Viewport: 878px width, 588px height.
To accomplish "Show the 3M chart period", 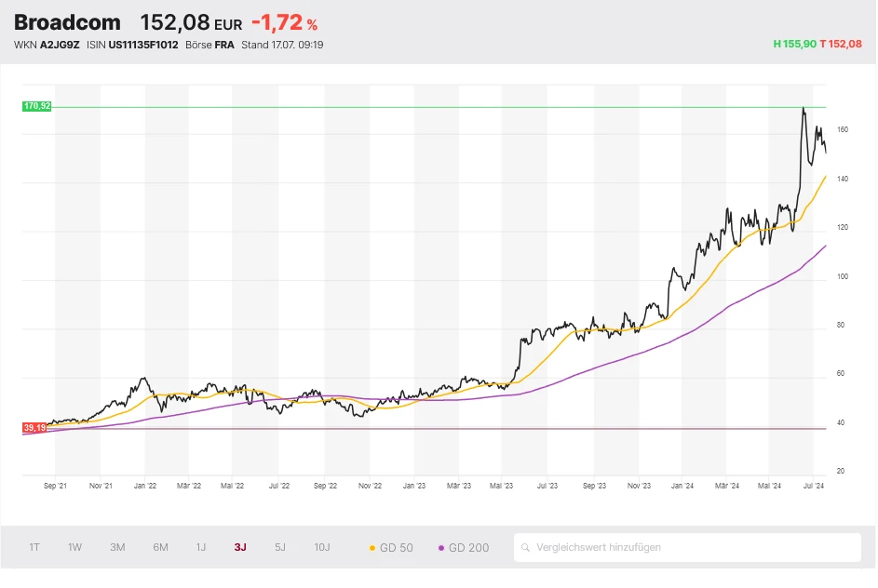I will [117, 547].
